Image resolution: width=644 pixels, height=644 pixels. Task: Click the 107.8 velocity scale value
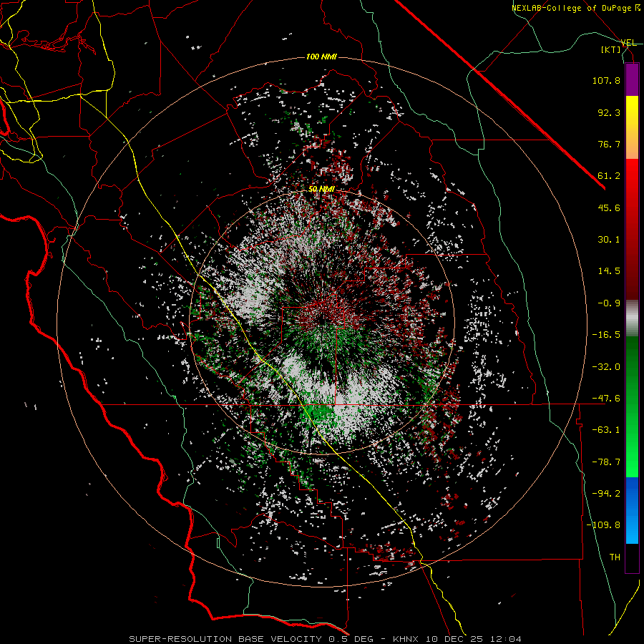click(x=606, y=80)
